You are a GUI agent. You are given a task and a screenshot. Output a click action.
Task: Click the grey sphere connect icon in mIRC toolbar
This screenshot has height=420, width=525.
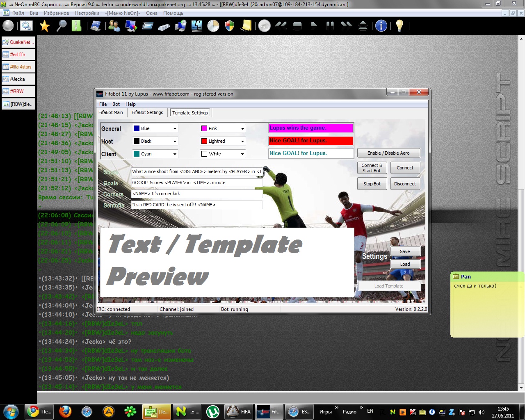(x=8, y=26)
